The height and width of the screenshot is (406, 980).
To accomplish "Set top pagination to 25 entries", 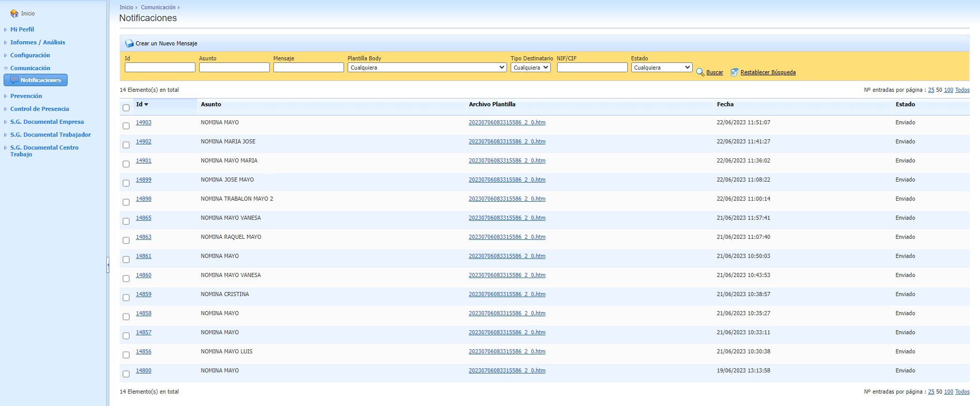I will click(931, 90).
